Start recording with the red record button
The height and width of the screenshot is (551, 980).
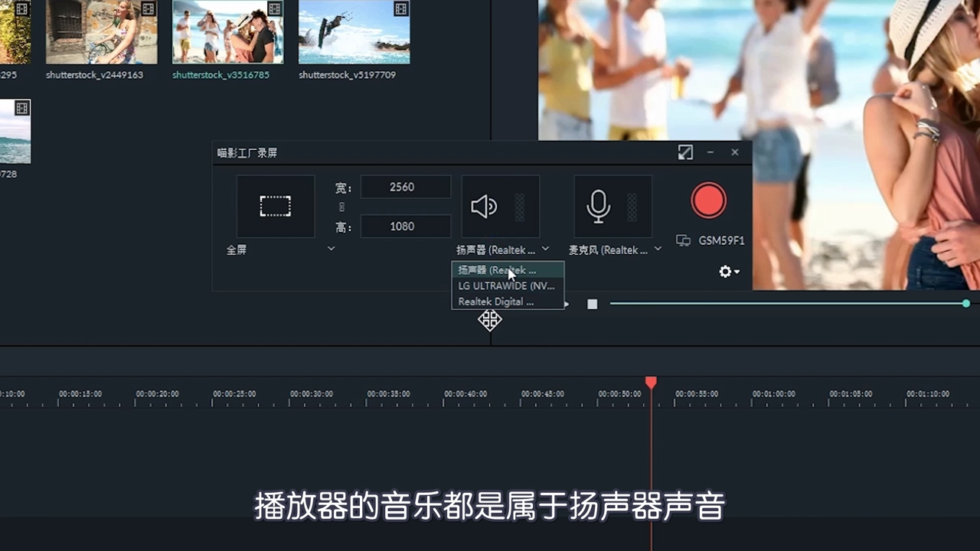tap(708, 201)
